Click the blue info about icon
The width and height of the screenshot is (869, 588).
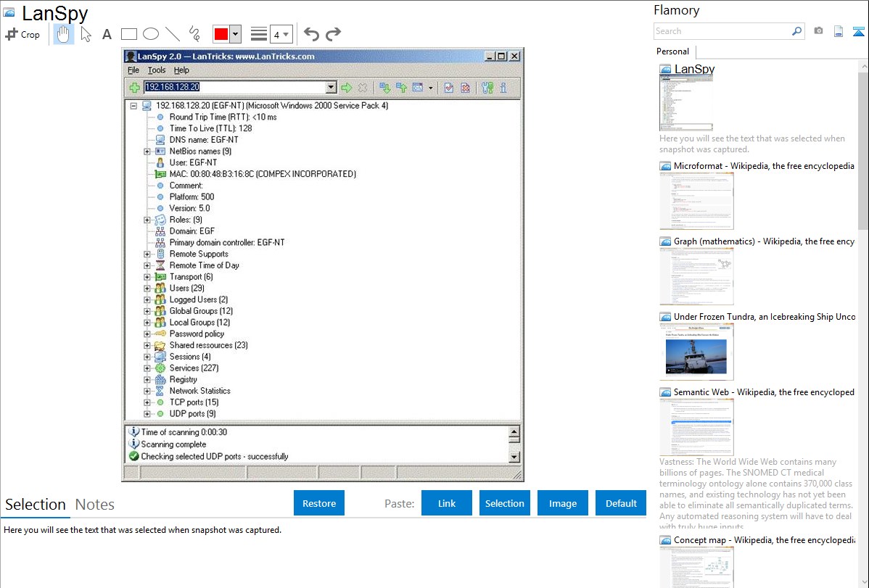pyautogui.click(x=503, y=88)
